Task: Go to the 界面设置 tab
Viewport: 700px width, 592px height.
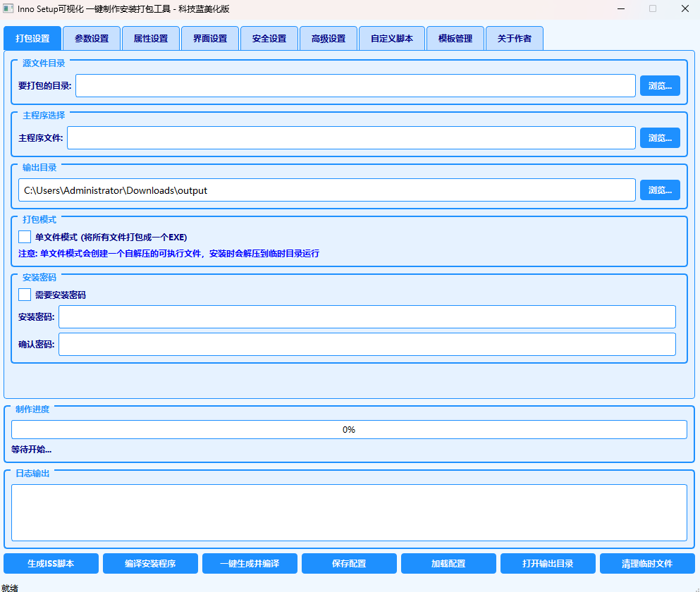Action: click(210, 39)
